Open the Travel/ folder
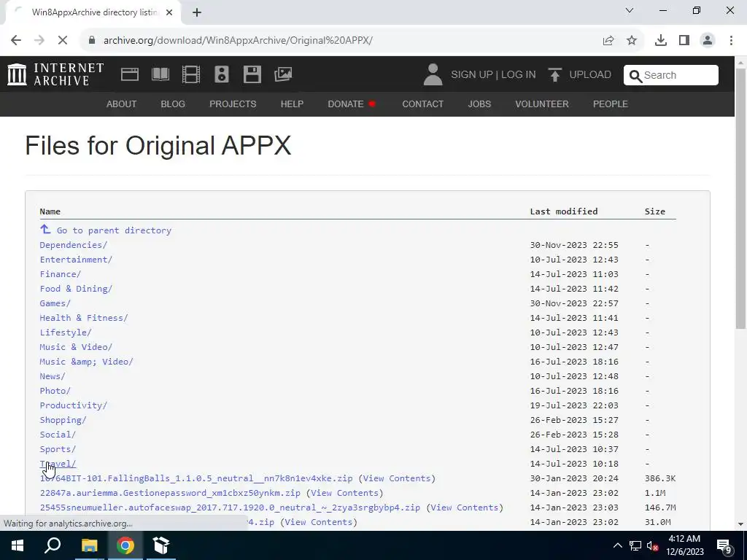747x560 pixels. tap(58, 463)
